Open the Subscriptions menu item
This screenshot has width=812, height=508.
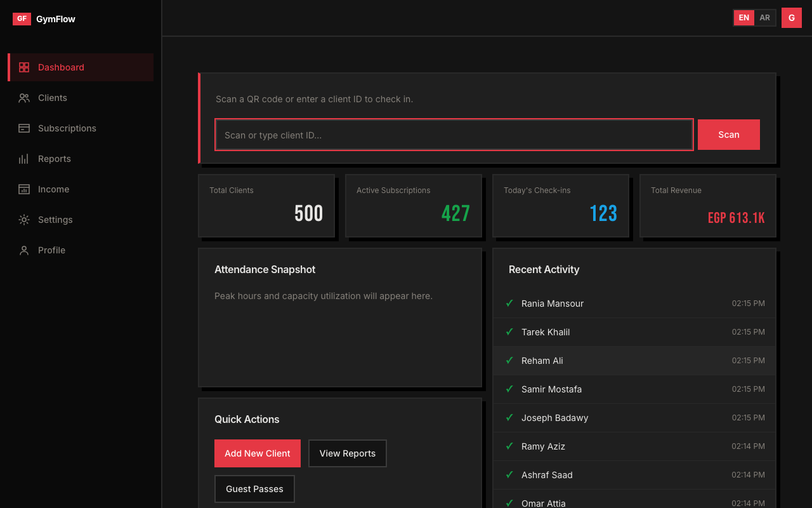click(67, 128)
